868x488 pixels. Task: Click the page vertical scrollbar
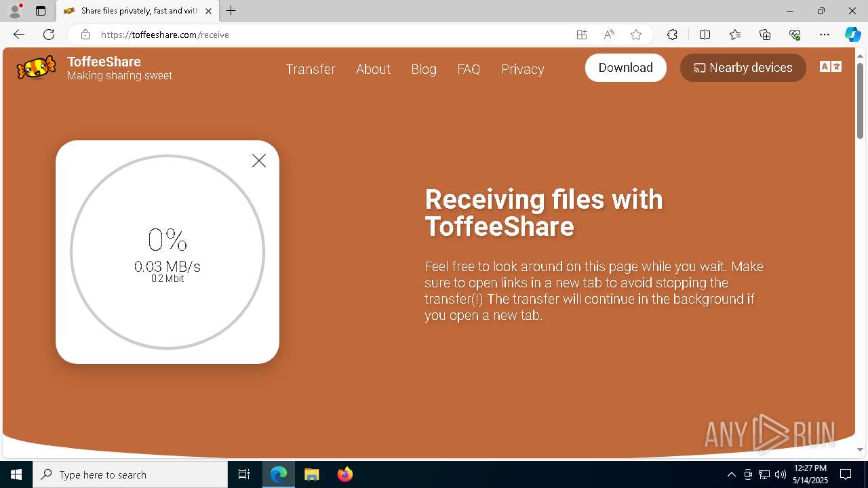pyautogui.click(x=860, y=102)
